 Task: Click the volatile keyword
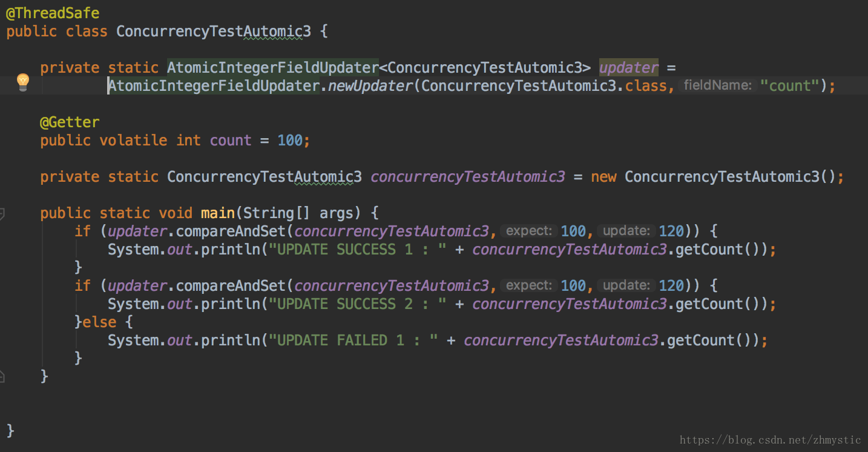pos(133,140)
